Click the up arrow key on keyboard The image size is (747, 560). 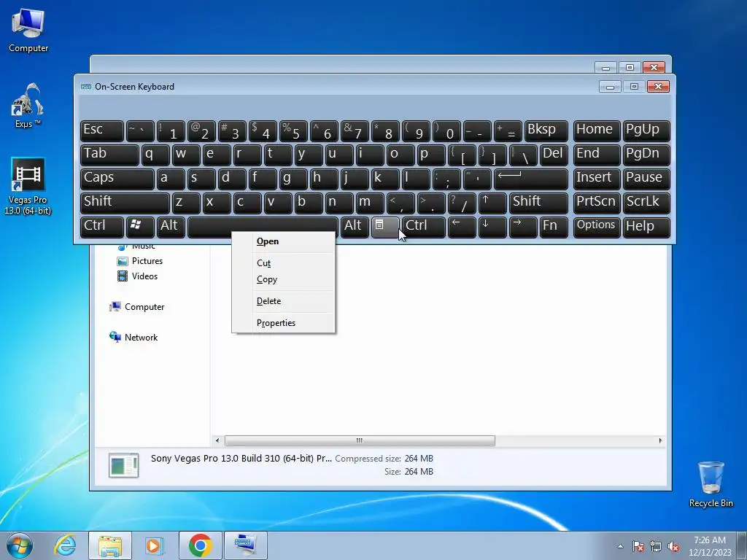pyautogui.click(x=492, y=202)
